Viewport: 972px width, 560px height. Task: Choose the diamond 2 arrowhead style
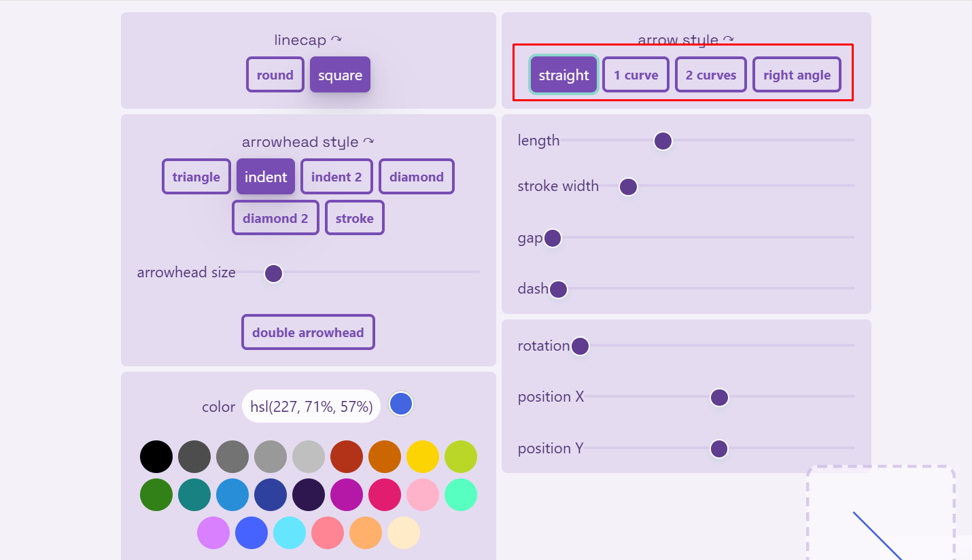coord(275,218)
